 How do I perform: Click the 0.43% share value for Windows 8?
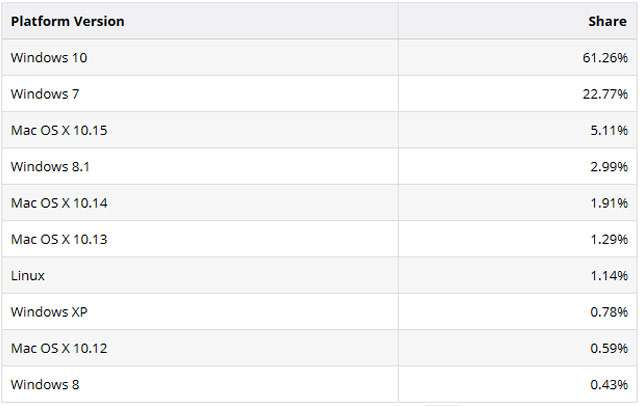(607, 384)
